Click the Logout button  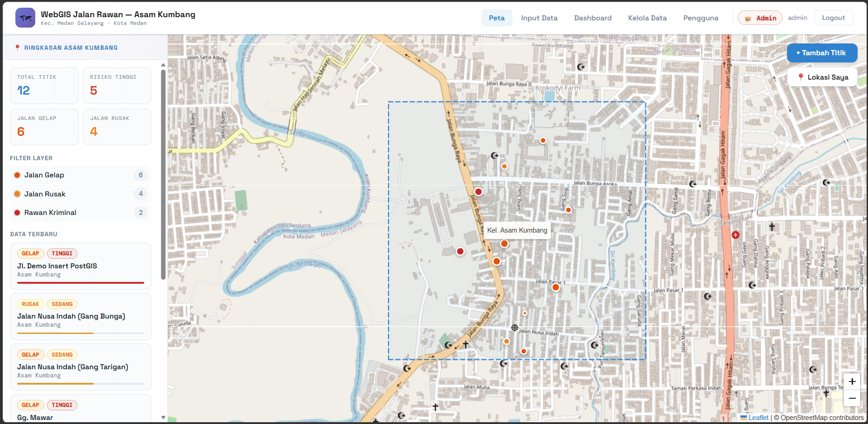[x=833, y=18]
